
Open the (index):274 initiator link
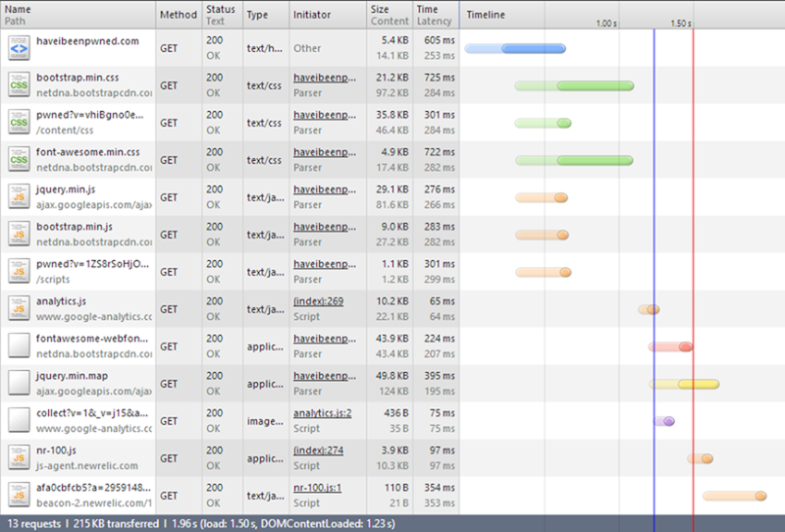[x=318, y=451]
